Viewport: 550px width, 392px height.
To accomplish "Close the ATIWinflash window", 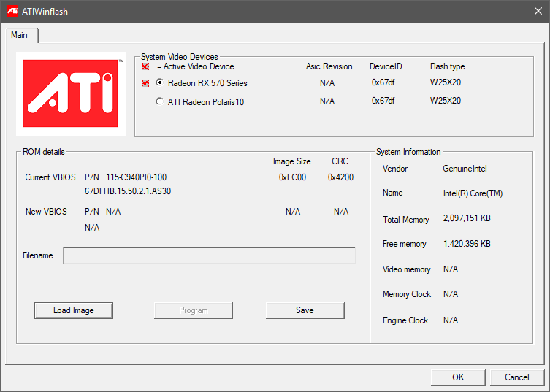I will tap(538, 11).
